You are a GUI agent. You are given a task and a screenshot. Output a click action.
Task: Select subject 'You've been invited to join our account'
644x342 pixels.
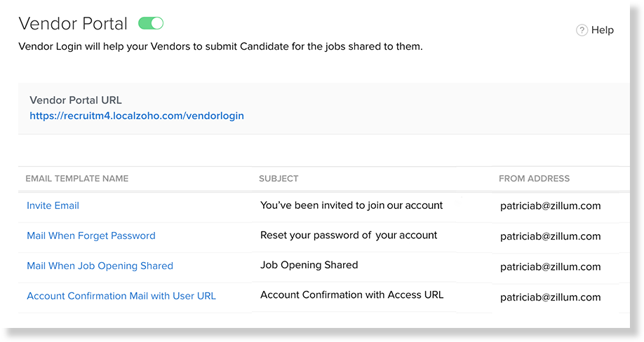[351, 205]
